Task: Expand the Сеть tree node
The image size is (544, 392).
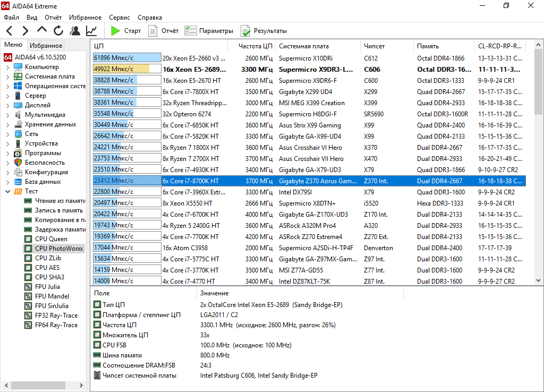Action: tap(7, 134)
